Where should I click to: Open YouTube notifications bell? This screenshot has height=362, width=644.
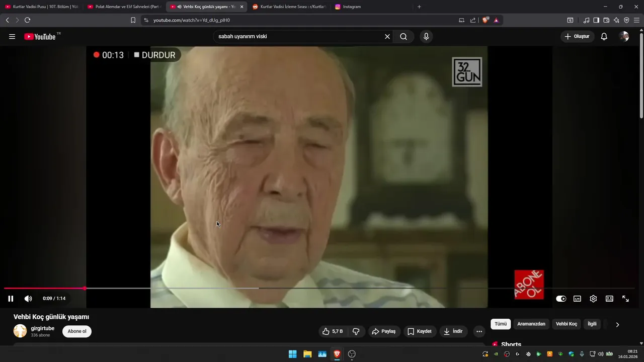[x=604, y=37]
